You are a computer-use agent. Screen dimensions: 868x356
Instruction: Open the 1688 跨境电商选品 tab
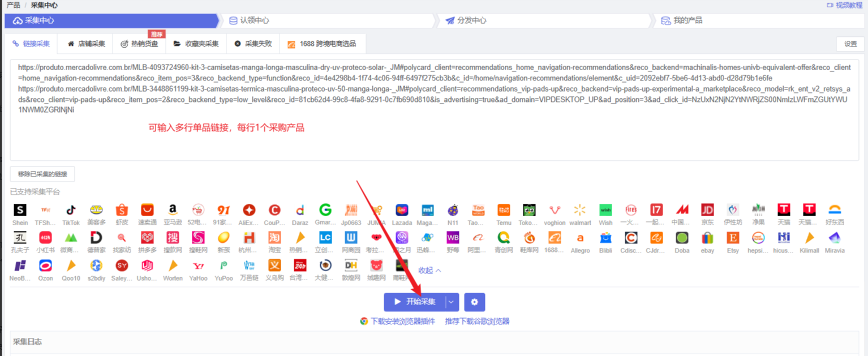tap(322, 44)
